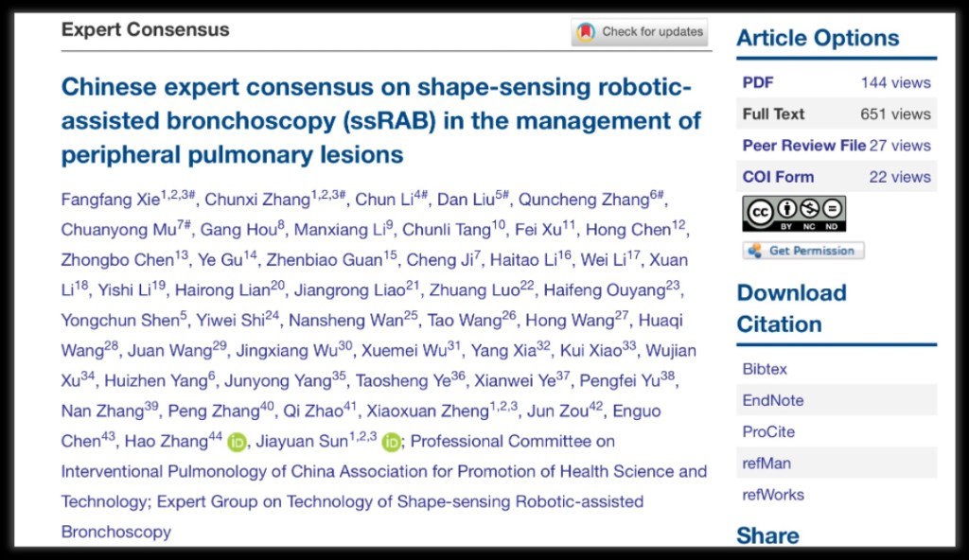Click author name Ye Gu
Image resolution: width=969 pixels, height=560 pixels.
220,260
